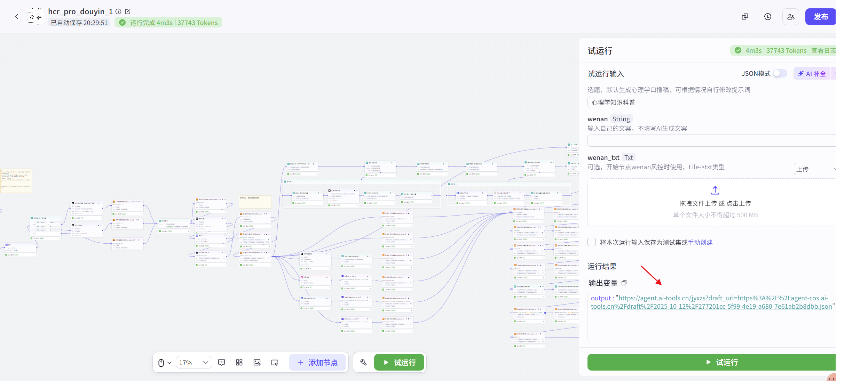Open collaborators panel via the people icon
Screen dimensions: 868x381
pos(790,16)
